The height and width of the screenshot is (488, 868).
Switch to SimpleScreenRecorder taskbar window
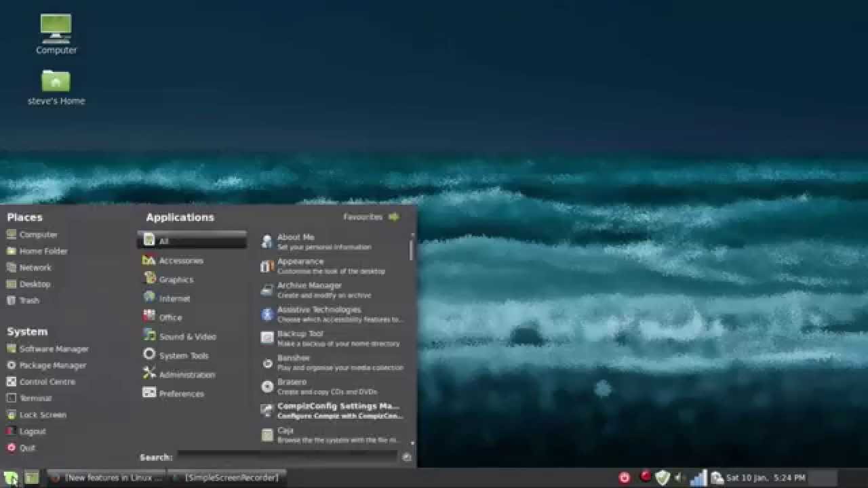226,478
